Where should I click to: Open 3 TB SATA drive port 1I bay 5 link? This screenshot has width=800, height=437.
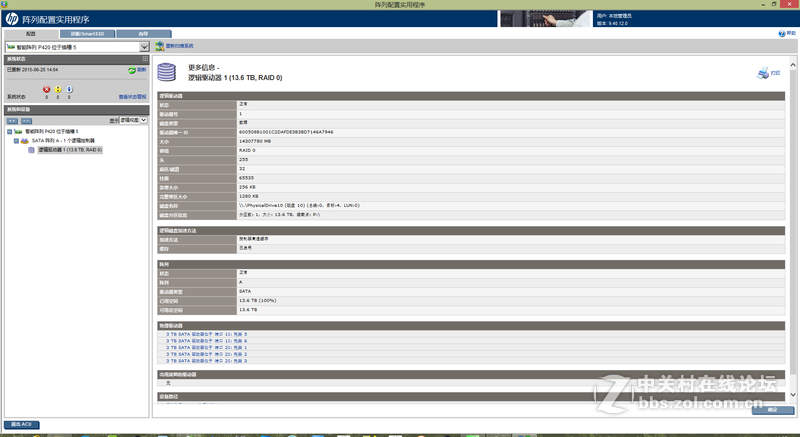(207, 335)
